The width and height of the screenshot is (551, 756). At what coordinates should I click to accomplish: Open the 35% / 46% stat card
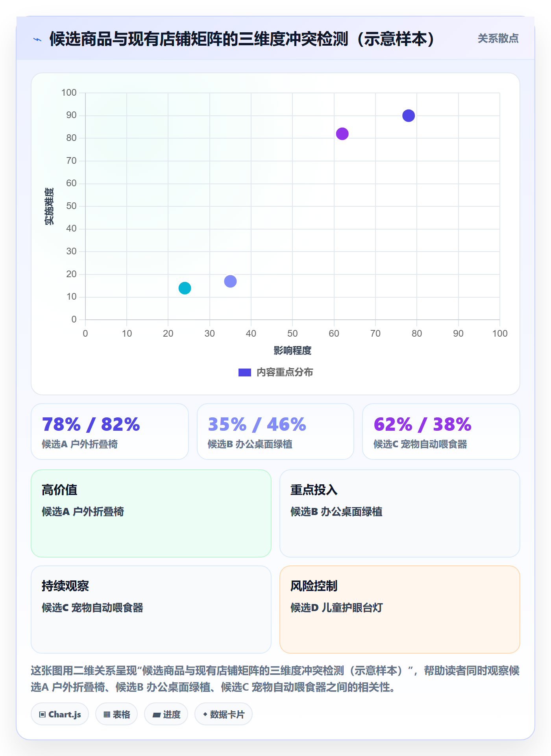(x=275, y=432)
